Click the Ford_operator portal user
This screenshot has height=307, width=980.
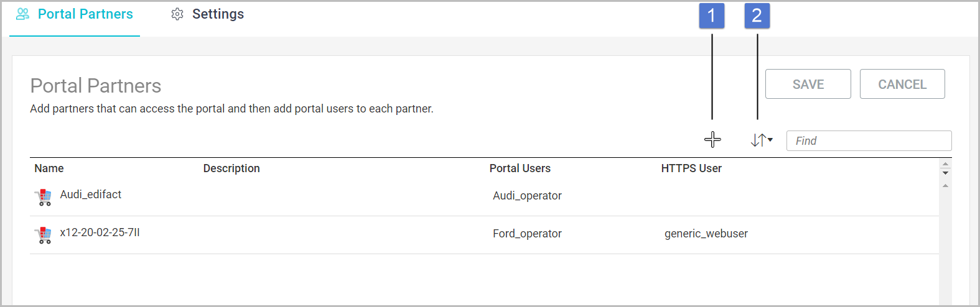coord(527,234)
